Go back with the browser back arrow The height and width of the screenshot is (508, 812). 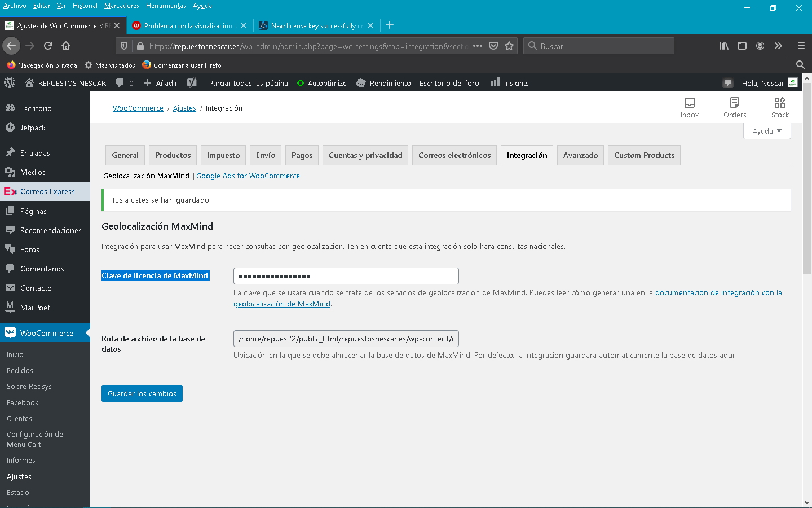[x=11, y=46]
